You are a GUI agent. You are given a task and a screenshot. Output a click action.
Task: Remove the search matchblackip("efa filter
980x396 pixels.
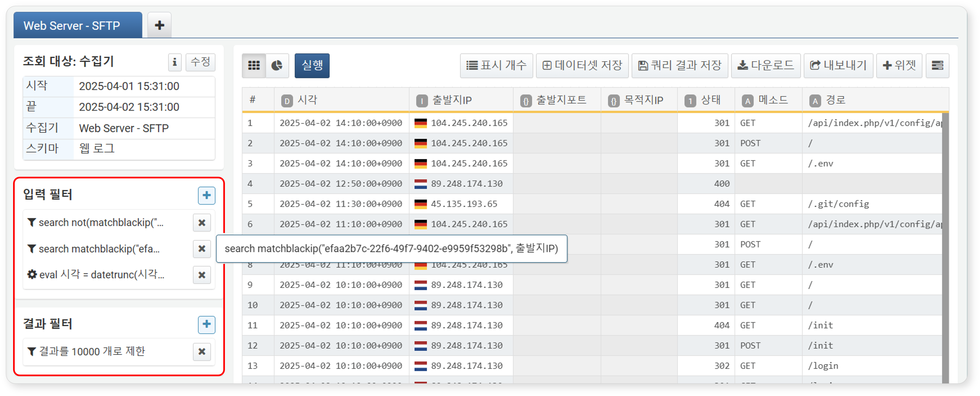[202, 249]
